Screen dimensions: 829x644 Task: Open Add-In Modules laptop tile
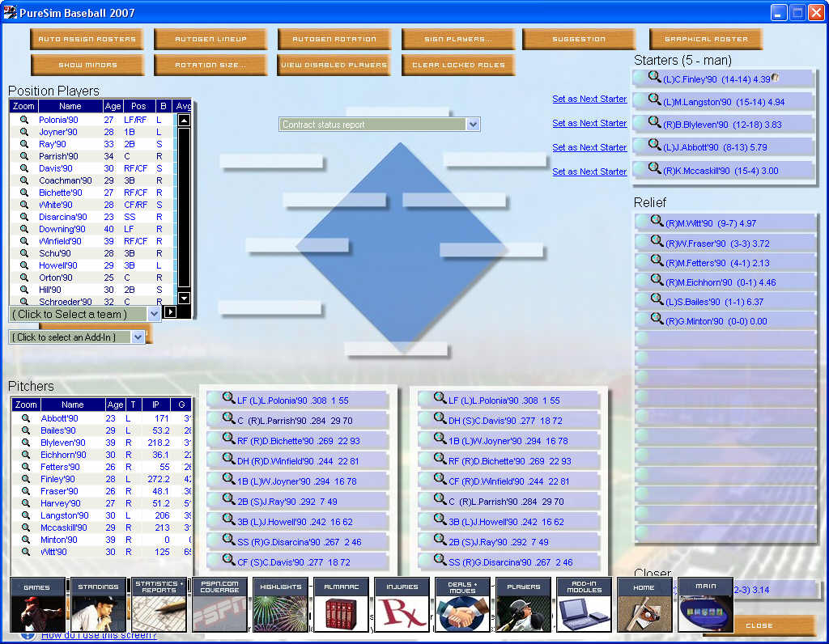click(585, 605)
